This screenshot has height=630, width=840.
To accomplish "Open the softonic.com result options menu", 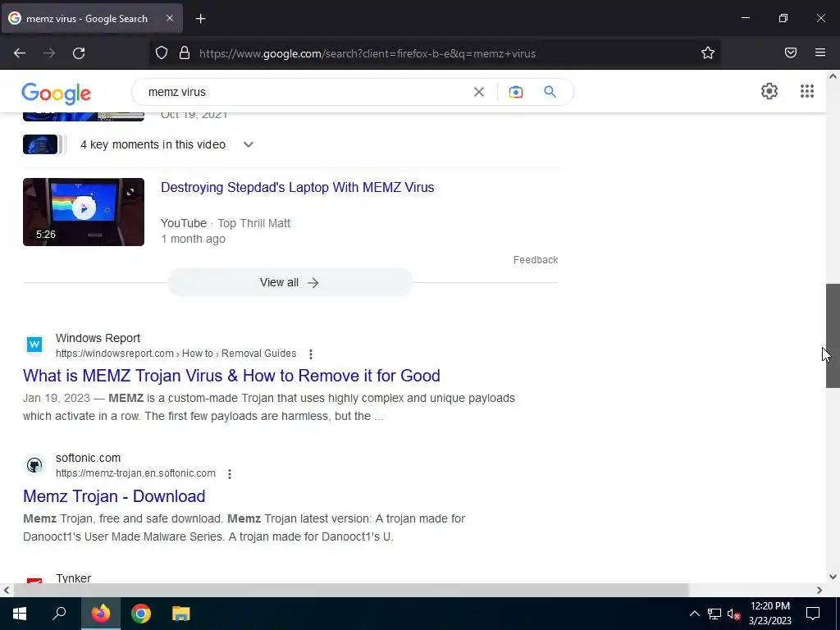I will 230,474.
